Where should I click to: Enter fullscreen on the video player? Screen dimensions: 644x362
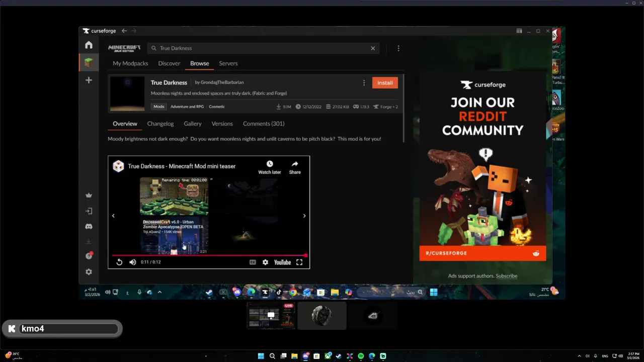point(299,262)
